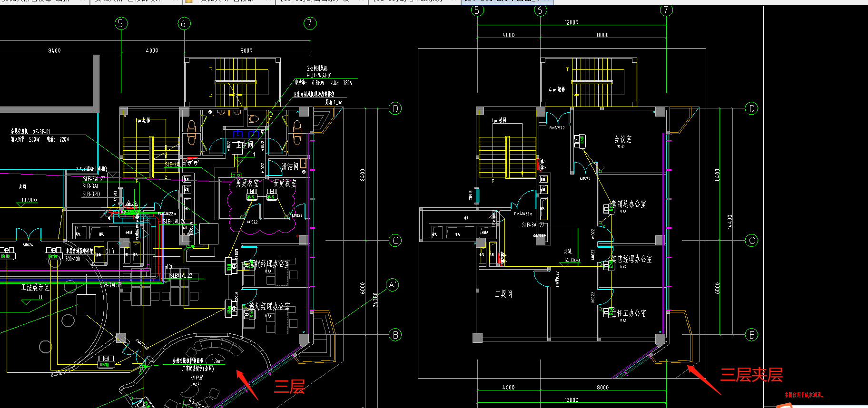Viewport: 868px width, 408px height.
Task: Click the 距地 1.3m note
Action: pyautogui.click(x=334, y=102)
